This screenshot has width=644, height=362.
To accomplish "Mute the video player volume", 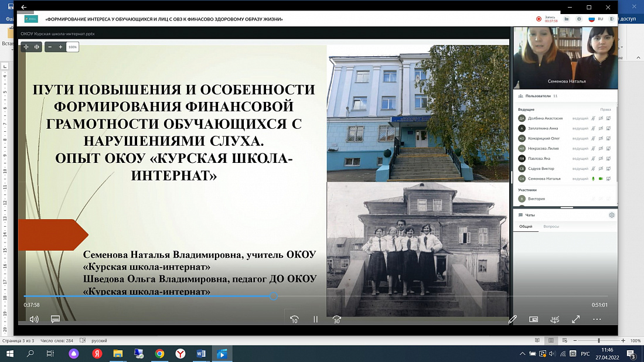I will (x=34, y=319).
